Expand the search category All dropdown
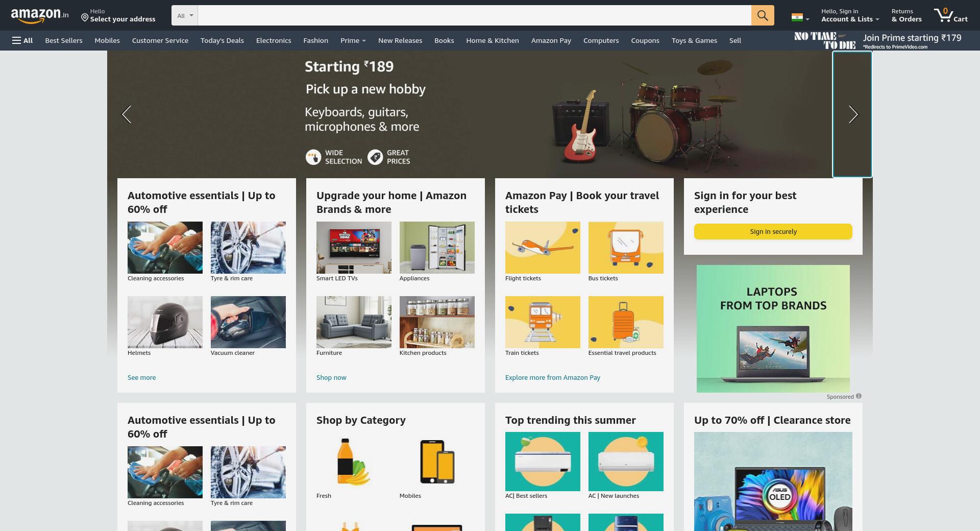 point(185,15)
